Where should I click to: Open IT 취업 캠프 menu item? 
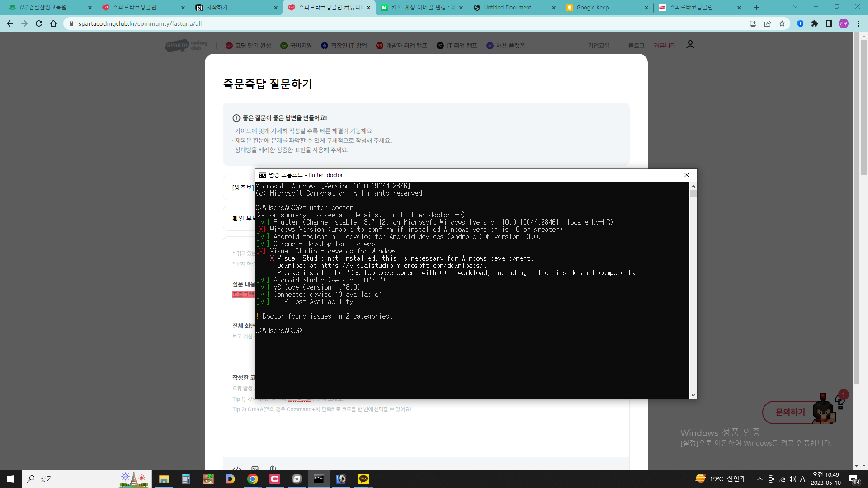click(457, 46)
